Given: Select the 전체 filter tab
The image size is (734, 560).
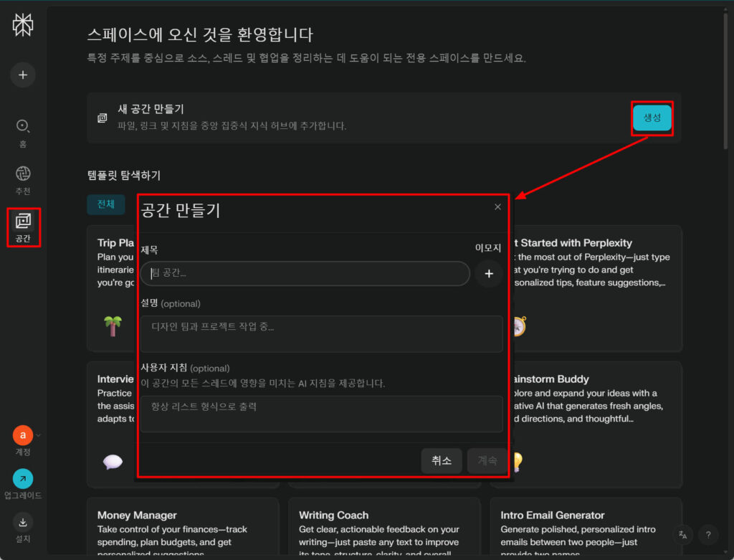Looking at the screenshot, I should tap(106, 204).
